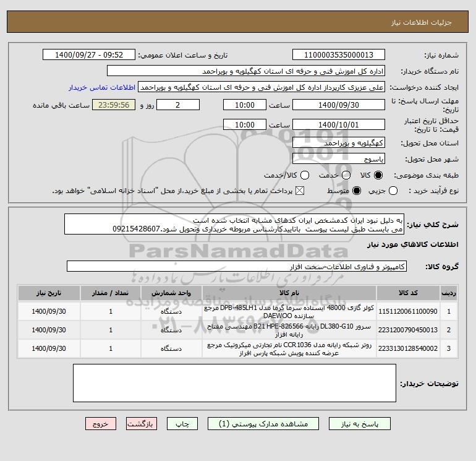
Task: Click the response deadline 10:00 time field
Action: 245,105
